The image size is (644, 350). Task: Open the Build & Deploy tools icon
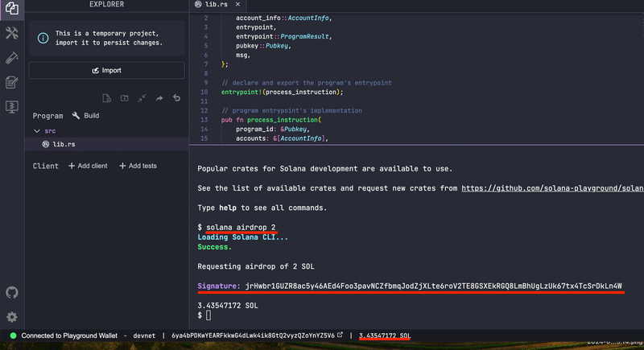(x=12, y=33)
